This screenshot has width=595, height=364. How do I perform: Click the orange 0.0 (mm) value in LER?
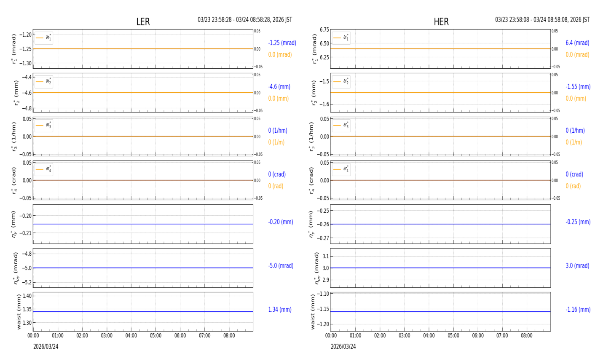pyautogui.click(x=278, y=99)
